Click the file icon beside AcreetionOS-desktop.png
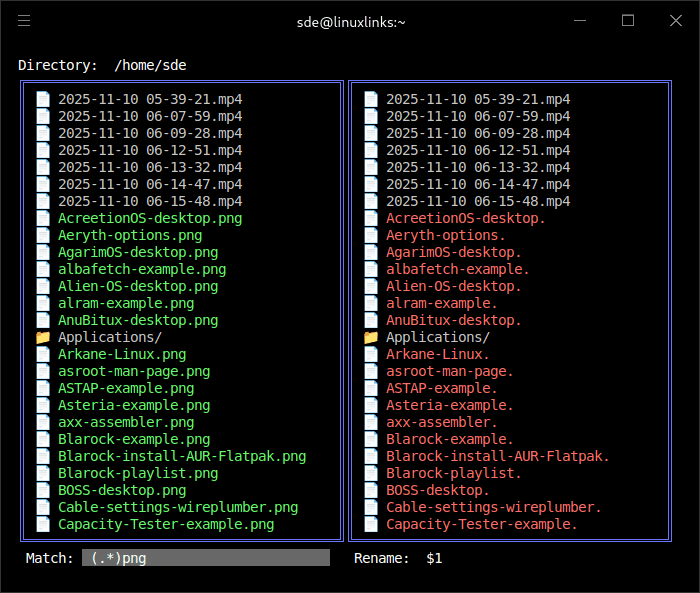Image resolution: width=700 pixels, height=593 pixels. pyautogui.click(x=42, y=218)
